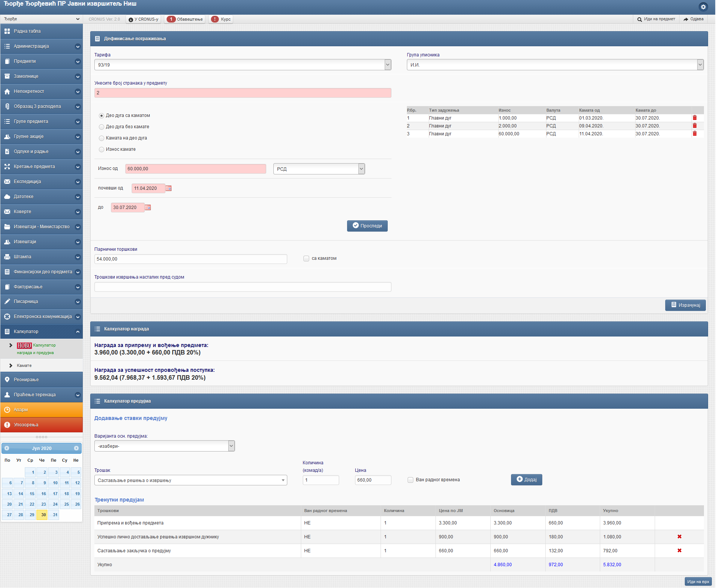Open calendar picker beside 'почевши од' date
716x588 pixels.
click(168, 188)
